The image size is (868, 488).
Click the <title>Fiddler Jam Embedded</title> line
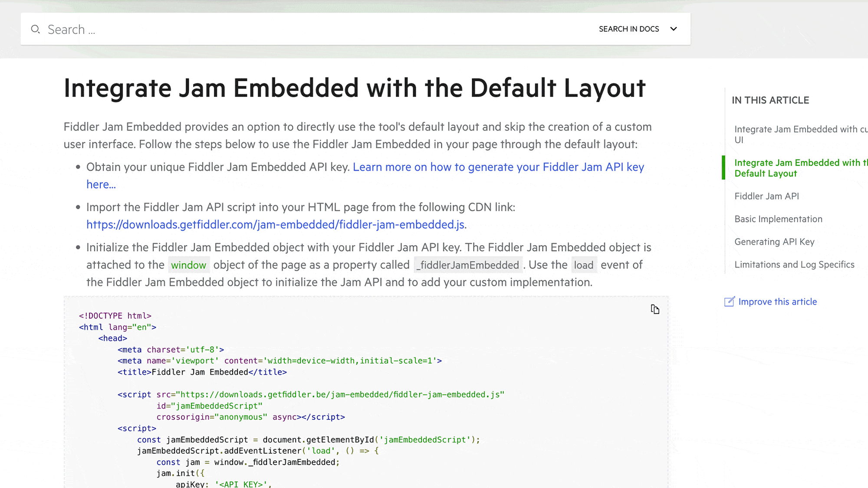coord(202,372)
